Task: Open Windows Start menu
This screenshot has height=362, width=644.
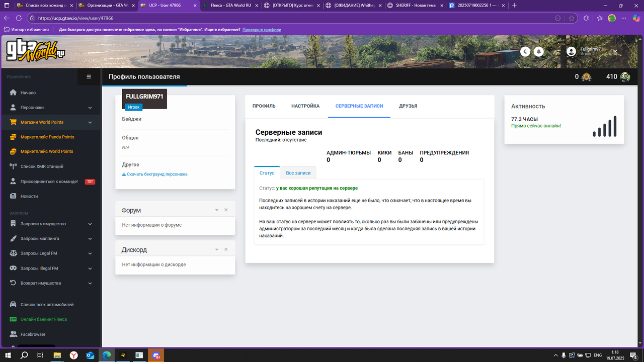Action: 8,355
